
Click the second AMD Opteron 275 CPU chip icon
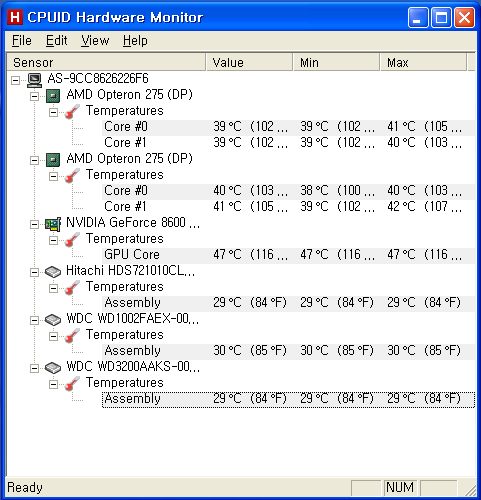(x=53, y=160)
